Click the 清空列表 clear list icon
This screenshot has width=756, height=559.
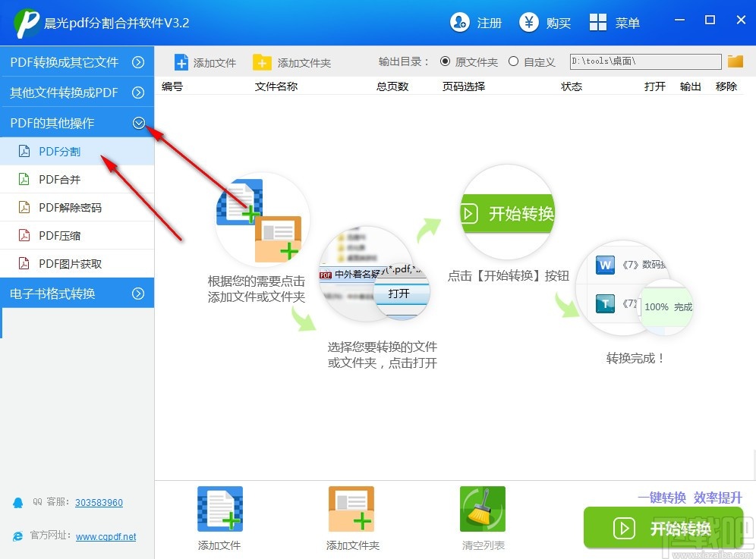tap(483, 508)
